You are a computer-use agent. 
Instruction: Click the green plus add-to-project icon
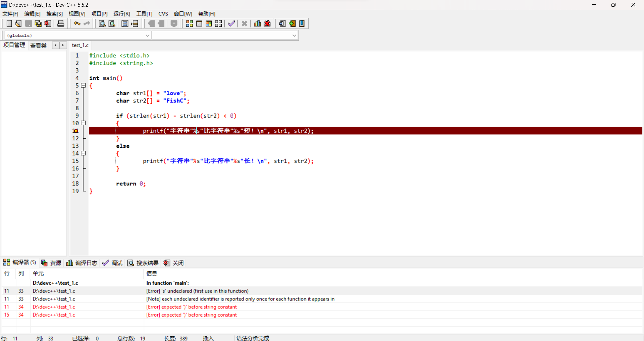pyautogui.click(x=292, y=23)
